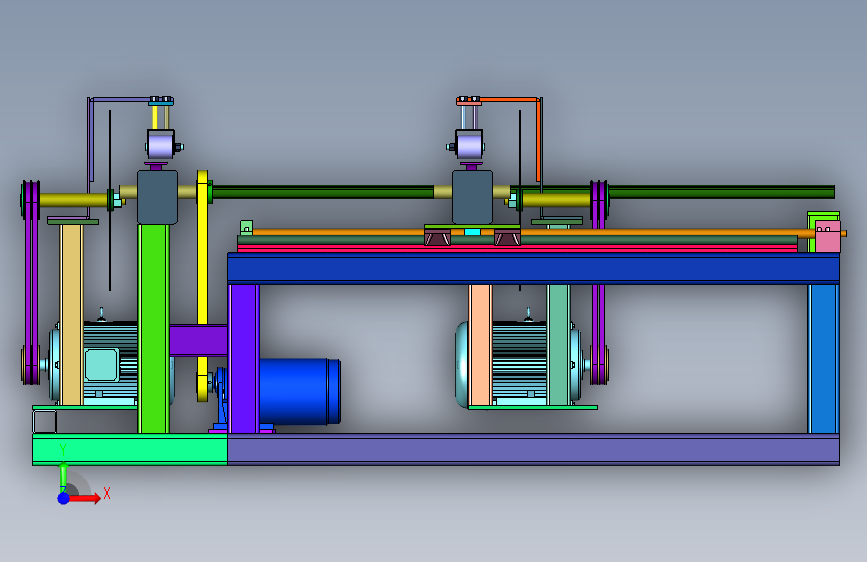Select the left gray bearing block

tap(158, 197)
